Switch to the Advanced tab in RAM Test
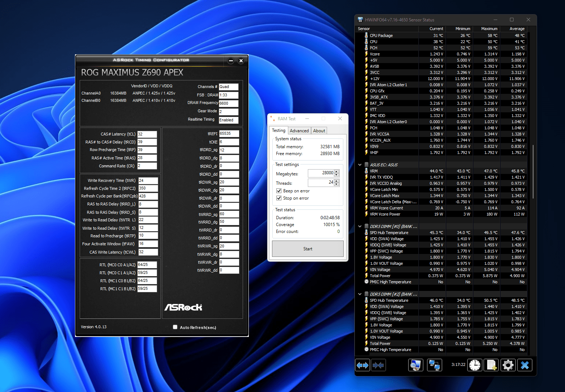The height and width of the screenshot is (392, 565). pyautogui.click(x=299, y=131)
